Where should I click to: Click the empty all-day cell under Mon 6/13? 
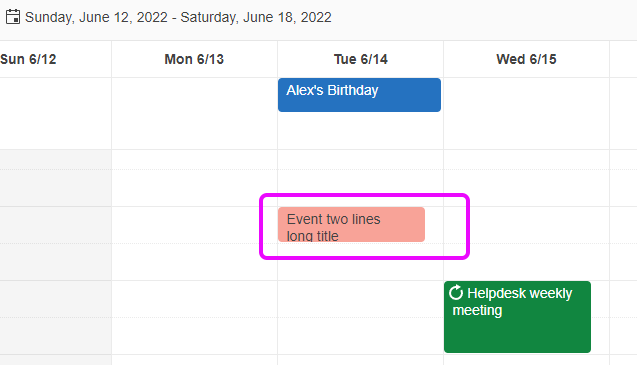pos(194,113)
